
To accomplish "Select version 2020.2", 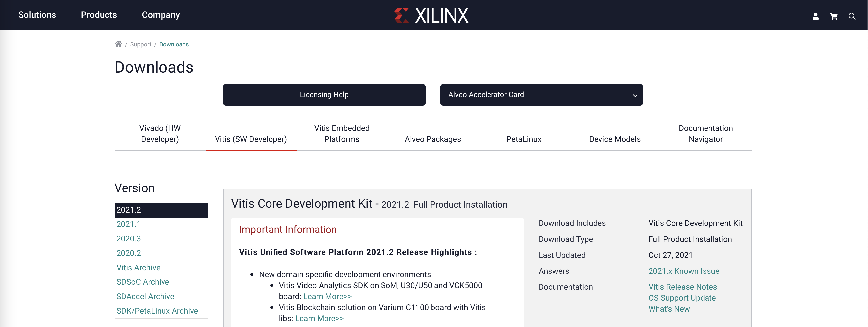I will 128,253.
